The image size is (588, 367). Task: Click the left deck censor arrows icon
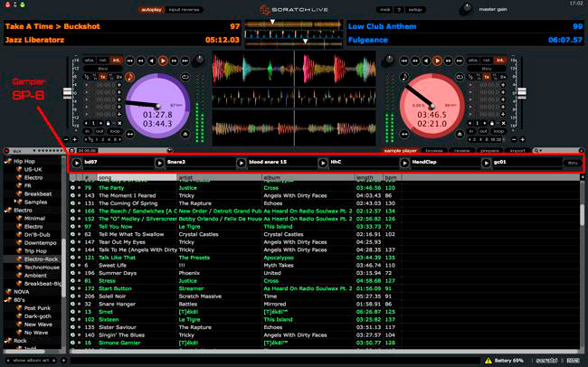coord(130,134)
